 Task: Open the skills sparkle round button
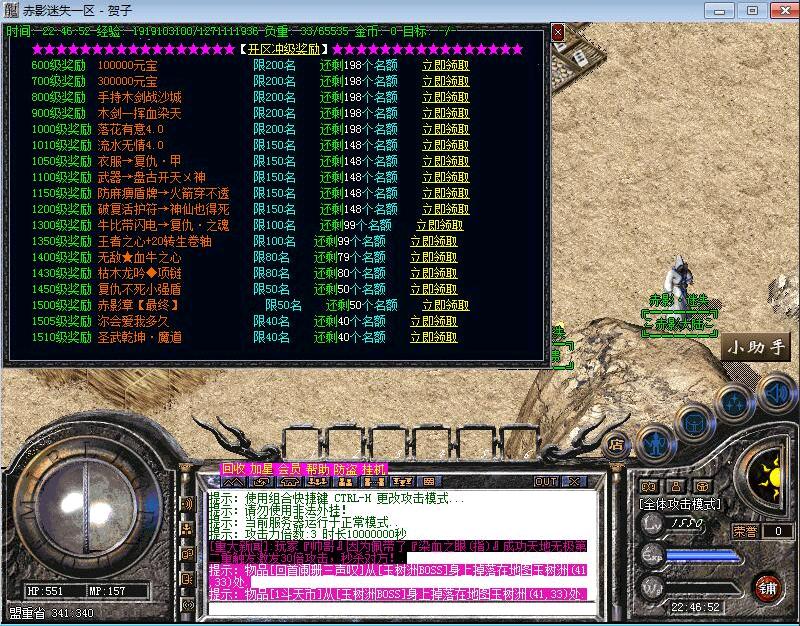point(735,403)
